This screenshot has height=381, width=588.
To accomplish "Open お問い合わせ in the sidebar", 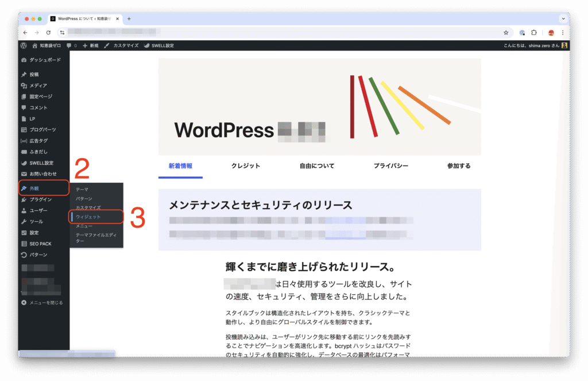I will [x=44, y=174].
